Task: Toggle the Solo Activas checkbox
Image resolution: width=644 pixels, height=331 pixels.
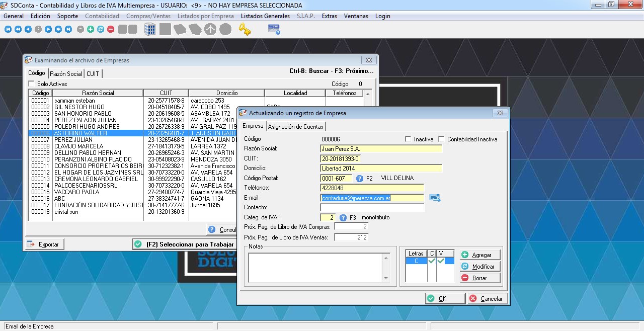Action: pyautogui.click(x=32, y=84)
